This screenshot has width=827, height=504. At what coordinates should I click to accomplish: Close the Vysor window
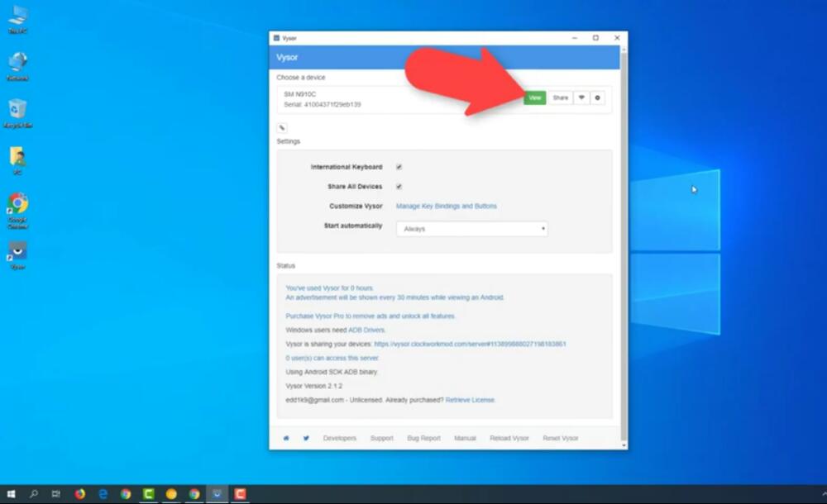(617, 38)
